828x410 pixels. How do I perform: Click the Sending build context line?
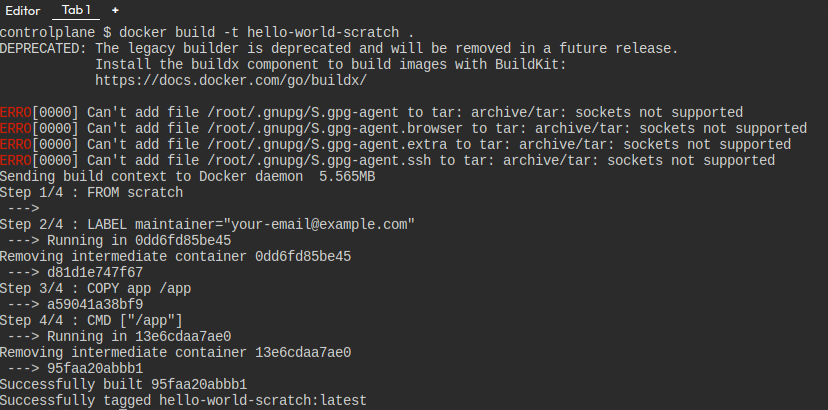[x=187, y=176]
